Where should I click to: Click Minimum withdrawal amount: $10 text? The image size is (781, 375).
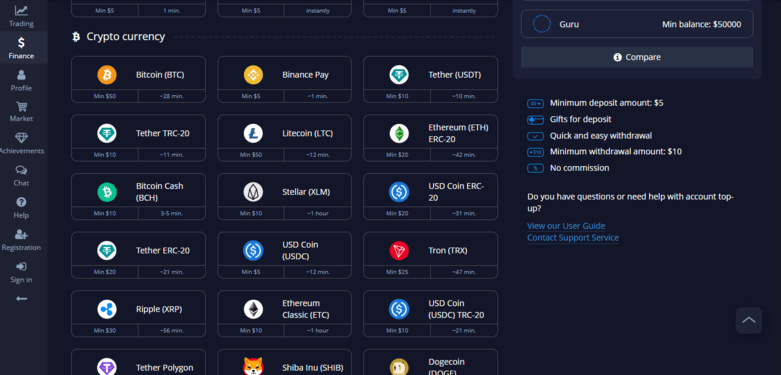click(616, 151)
